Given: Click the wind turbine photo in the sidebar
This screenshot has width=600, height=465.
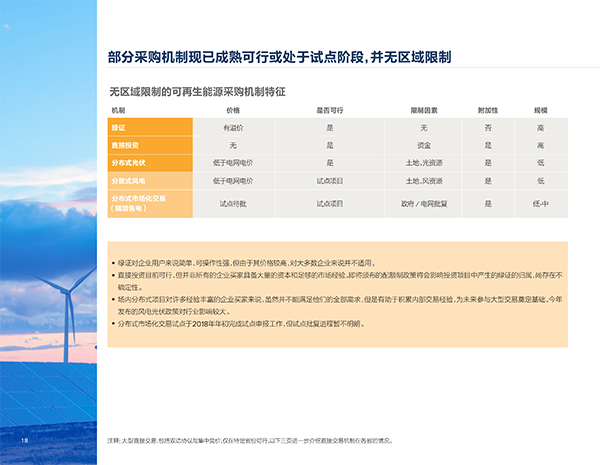Looking at the screenshot, I should point(48,232).
